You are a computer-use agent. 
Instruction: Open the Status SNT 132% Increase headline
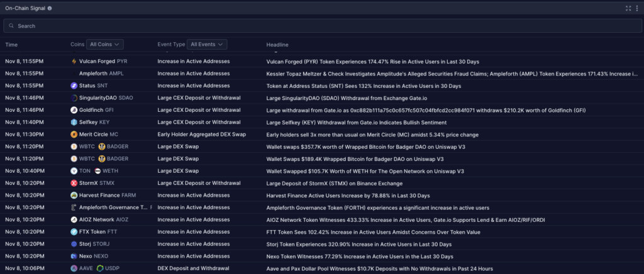tap(364, 86)
